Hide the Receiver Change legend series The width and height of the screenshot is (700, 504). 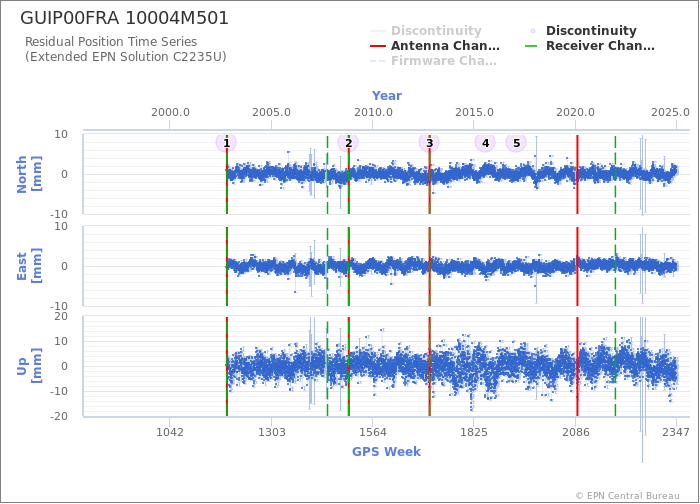590,46
